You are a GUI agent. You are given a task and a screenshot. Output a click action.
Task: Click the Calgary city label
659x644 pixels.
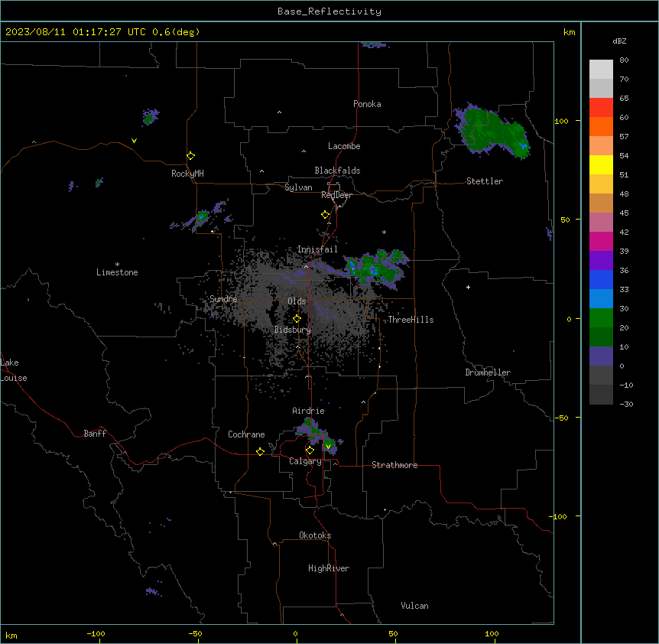(x=305, y=461)
